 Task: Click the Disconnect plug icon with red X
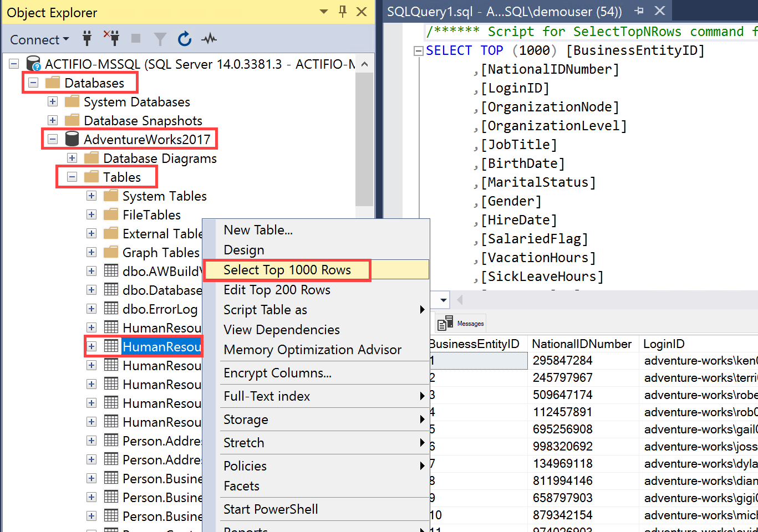[x=111, y=38]
